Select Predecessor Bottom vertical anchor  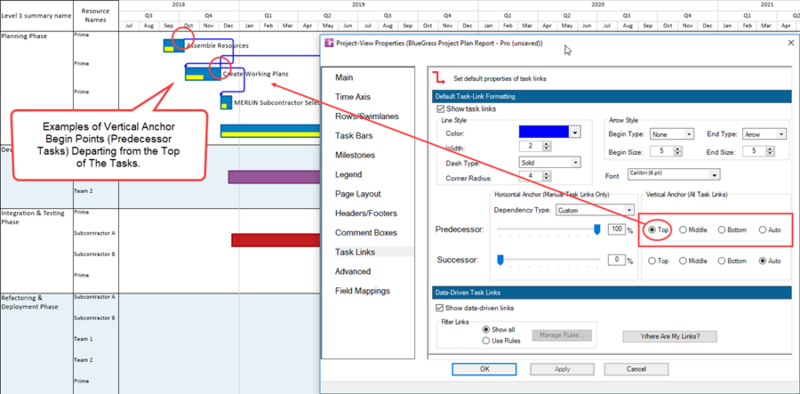[x=721, y=230]
